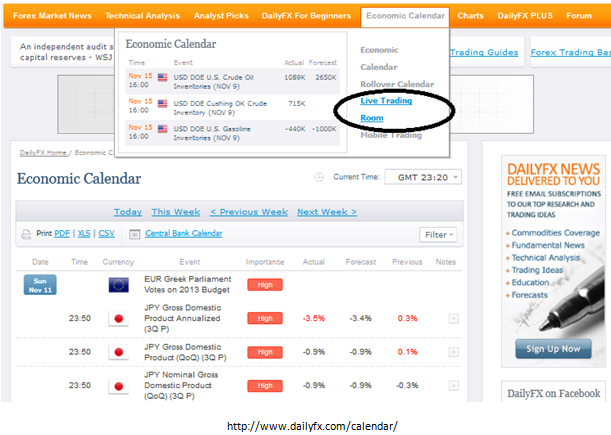Screen dimensions: 611x435
Task: Show This Week's events
Action: tap(176, 212)
